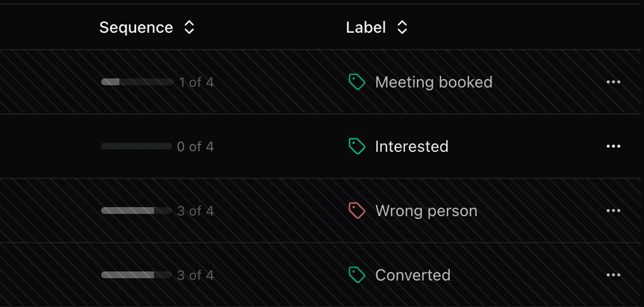Toggle sort arrows next to Label header
Screen dimensions: 644x307
pos(402,28)
